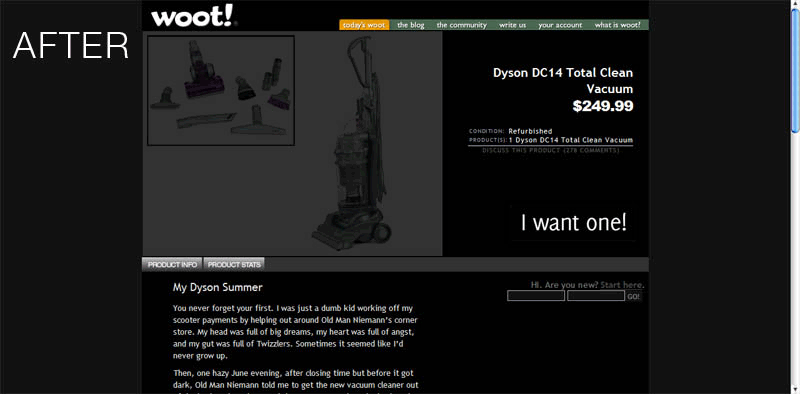The width and height of the screenshot is (800, 394).
Task: Switch to the Product Info tab
Action: 172,264
